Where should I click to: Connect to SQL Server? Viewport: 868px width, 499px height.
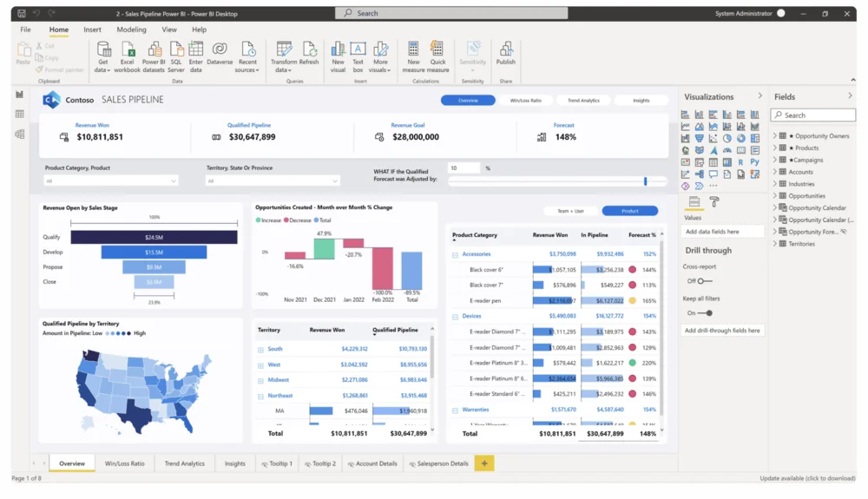[x=176, y=57]
